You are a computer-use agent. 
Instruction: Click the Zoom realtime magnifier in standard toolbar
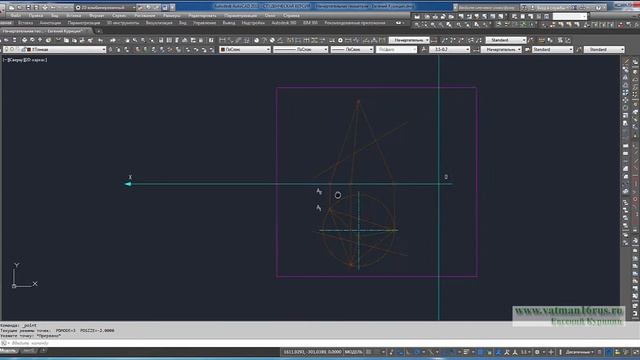(135, 40)
